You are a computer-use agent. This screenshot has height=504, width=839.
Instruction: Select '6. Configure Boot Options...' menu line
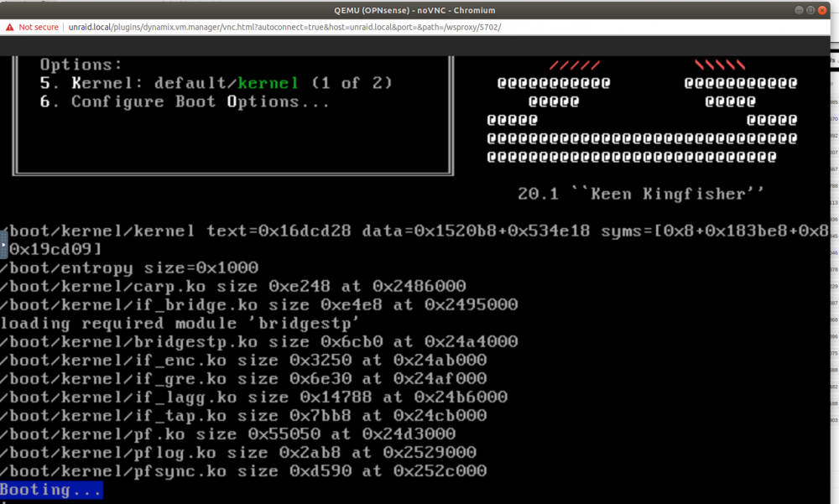[x=185, y=101]
